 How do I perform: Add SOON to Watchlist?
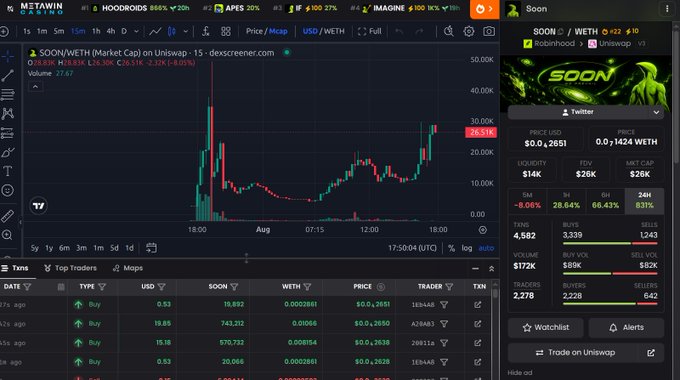(546, 328)
